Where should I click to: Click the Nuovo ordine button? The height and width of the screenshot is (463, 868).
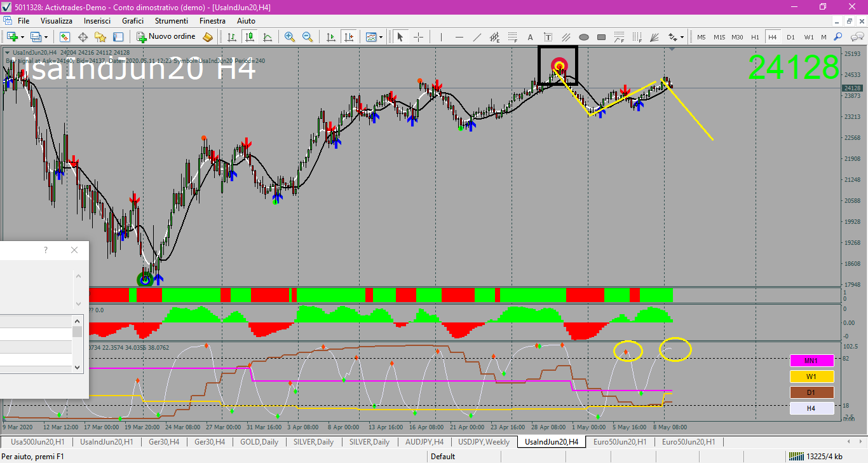point(167,37)
